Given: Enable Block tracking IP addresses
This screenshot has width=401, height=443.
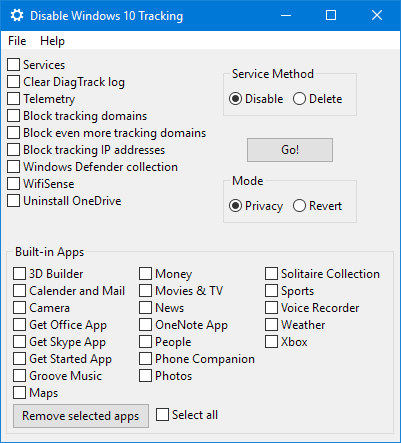Looking at the screenshot, I should [x=13, y=150].
